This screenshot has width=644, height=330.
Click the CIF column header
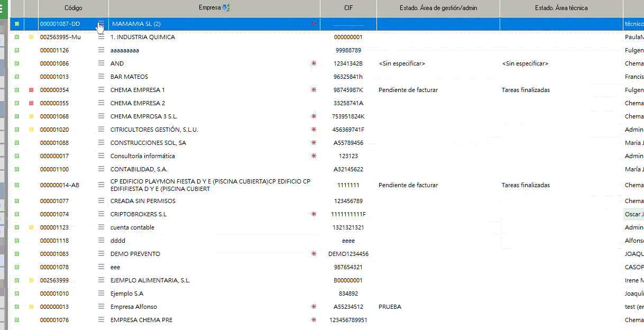point(348,8)
